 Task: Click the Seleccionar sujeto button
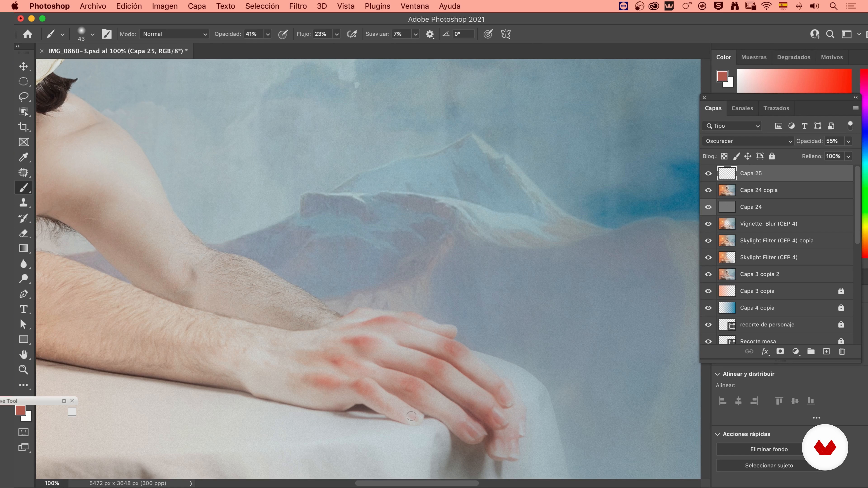point(769,466)
